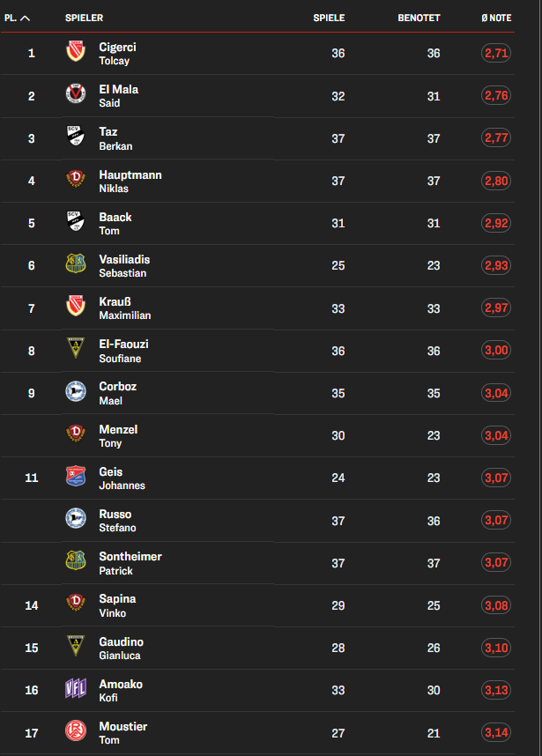Toggle the sort arrow next to PL.
This screenshot has height=756, width=542.
click(25, 18)
